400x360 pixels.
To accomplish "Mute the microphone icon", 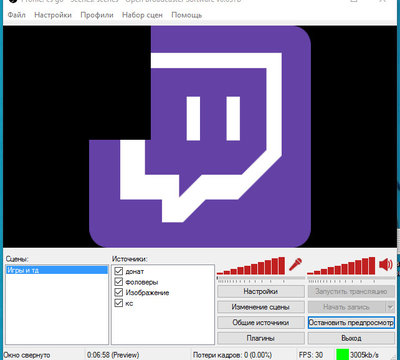I will [x=295, y=265].
